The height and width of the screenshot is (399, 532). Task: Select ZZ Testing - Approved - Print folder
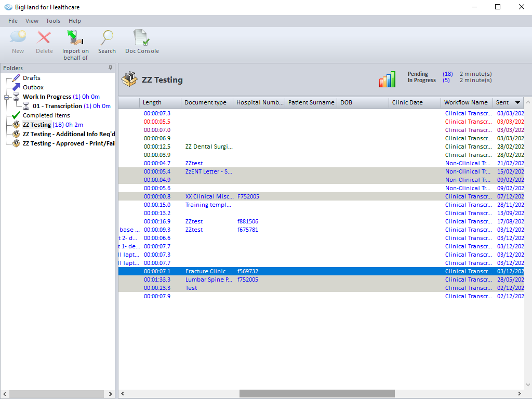coord(69,143)
